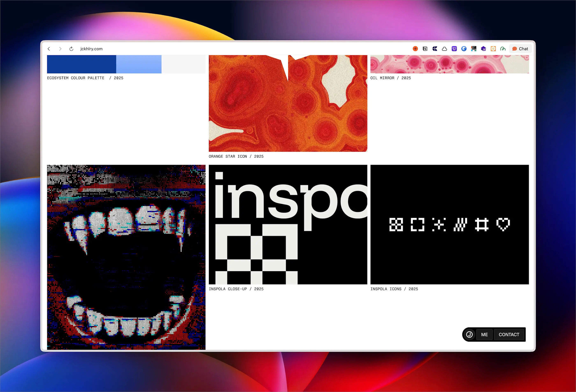Click the ORANGE STAR ICON / 2025 caption

236,156
